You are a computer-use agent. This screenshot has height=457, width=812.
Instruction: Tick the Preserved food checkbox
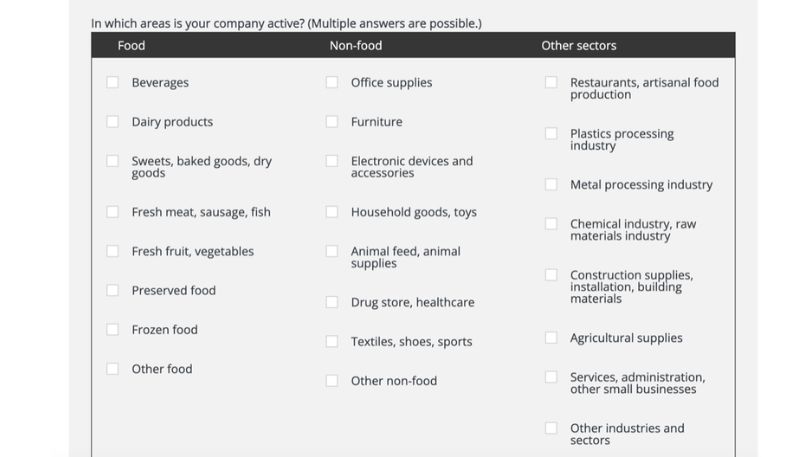pyautogui.click(x=113, y=290)
